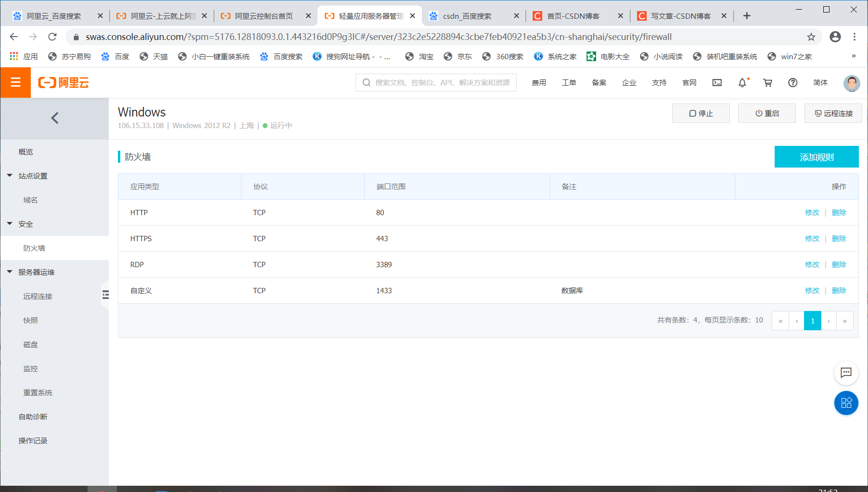Open the shopping cart icon
The width and height of the screenshot is (868, 492).
point(767,82)
